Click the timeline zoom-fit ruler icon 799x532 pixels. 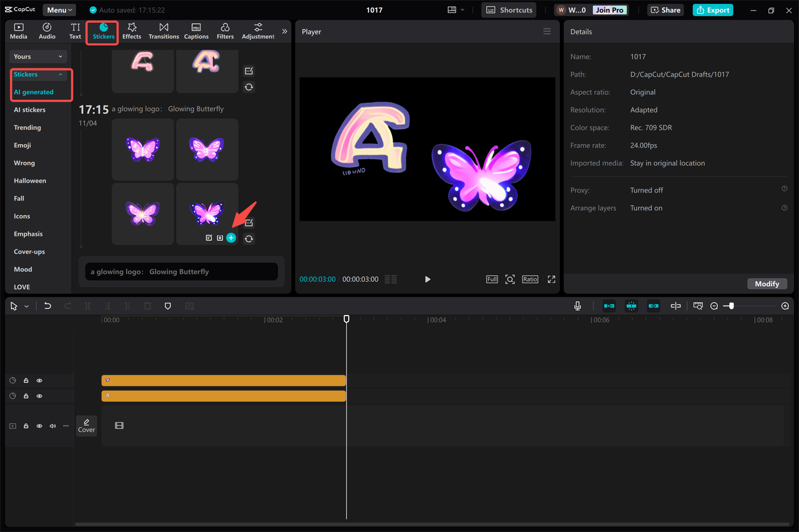point(698,306)
